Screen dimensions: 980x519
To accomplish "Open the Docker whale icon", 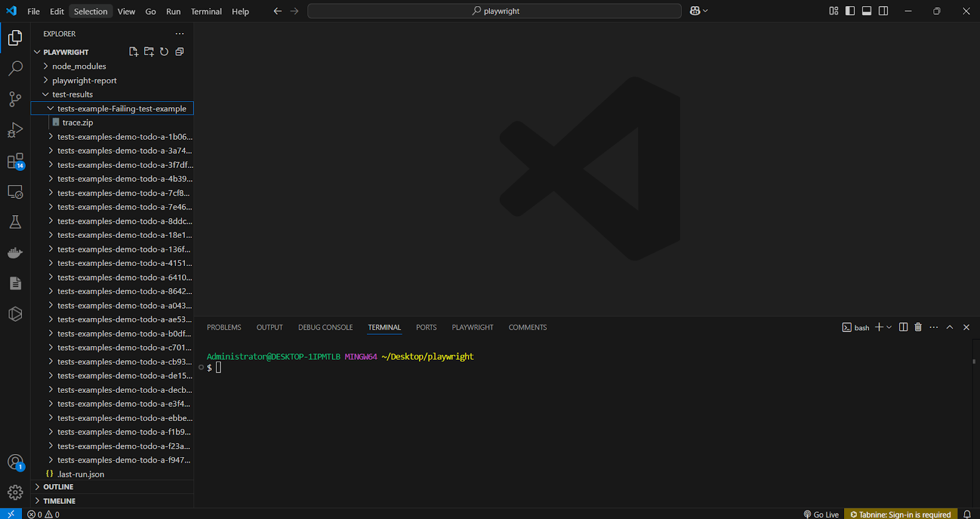I will pyautogui.click(x=15, y=252).
